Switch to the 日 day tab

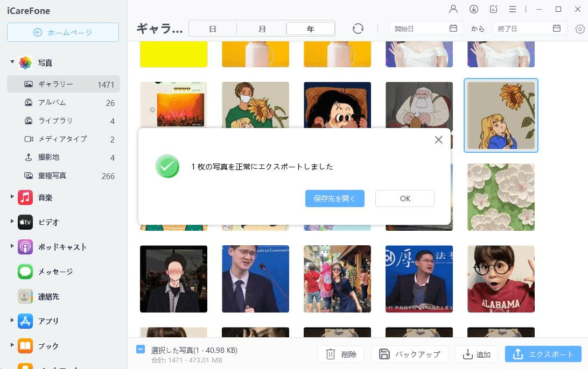[213, 29]
